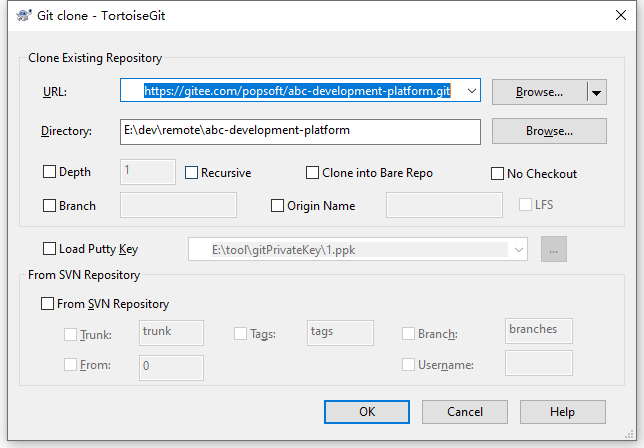
Task: Click the tags text field
Action: click(x=340, y=333)
